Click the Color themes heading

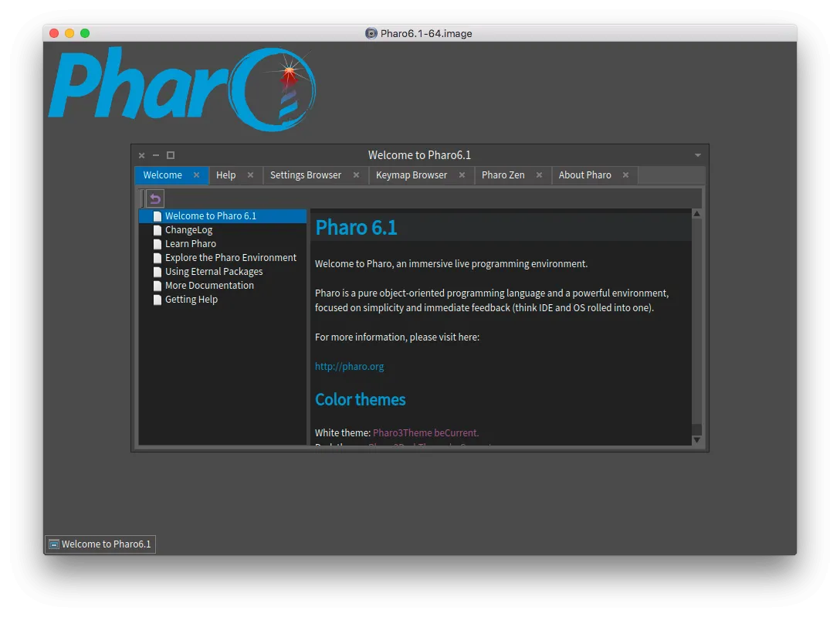tap(361, 399)
